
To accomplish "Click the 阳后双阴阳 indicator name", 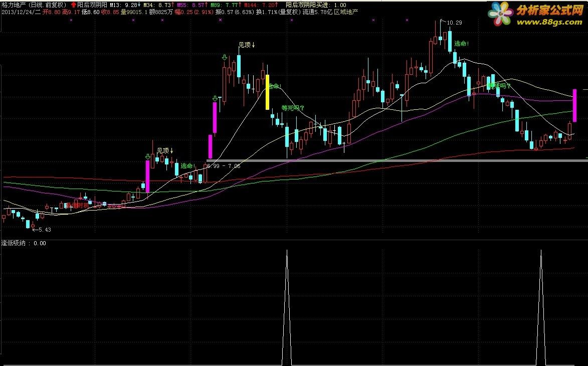I will (93, 5).
